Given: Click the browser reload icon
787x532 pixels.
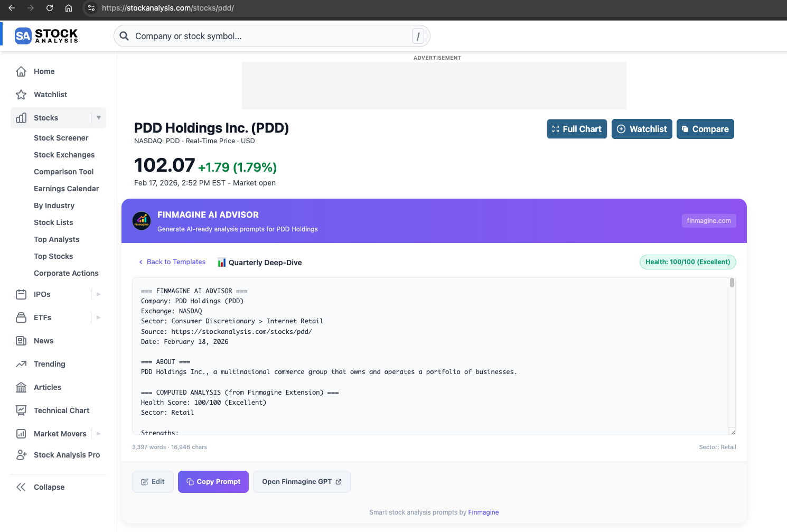Looking at the screenshot, I should click(x=50, y=8).
